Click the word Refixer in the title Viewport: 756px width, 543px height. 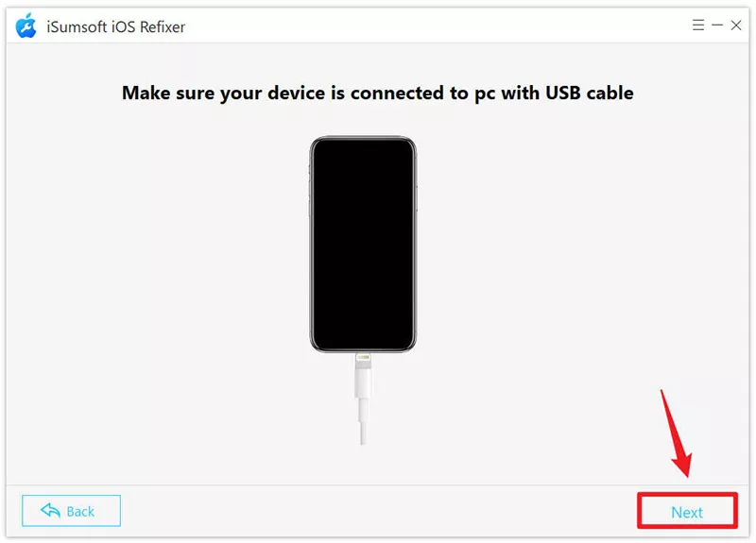pyautogui.click(x=163, y=27)
